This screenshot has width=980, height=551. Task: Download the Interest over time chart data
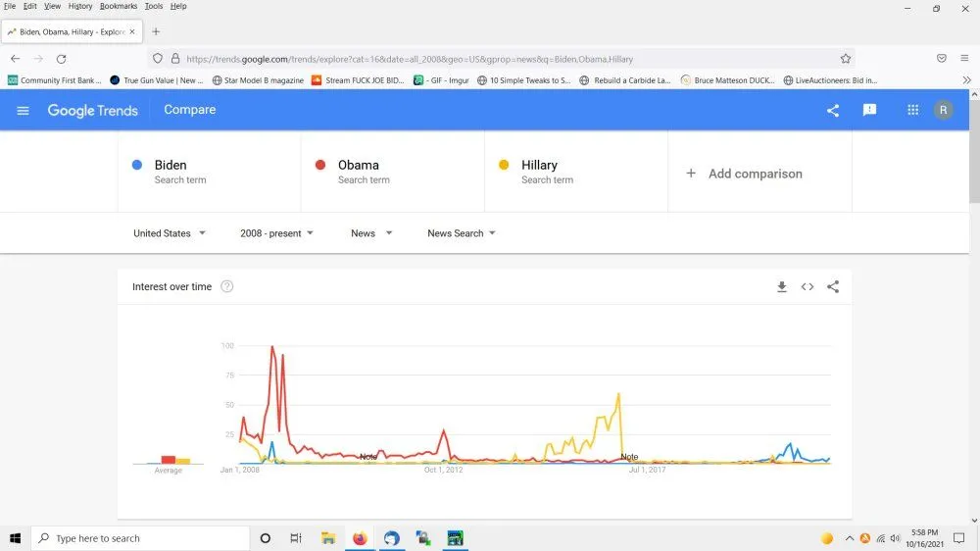pyautogui.click(x=782, y=287)
